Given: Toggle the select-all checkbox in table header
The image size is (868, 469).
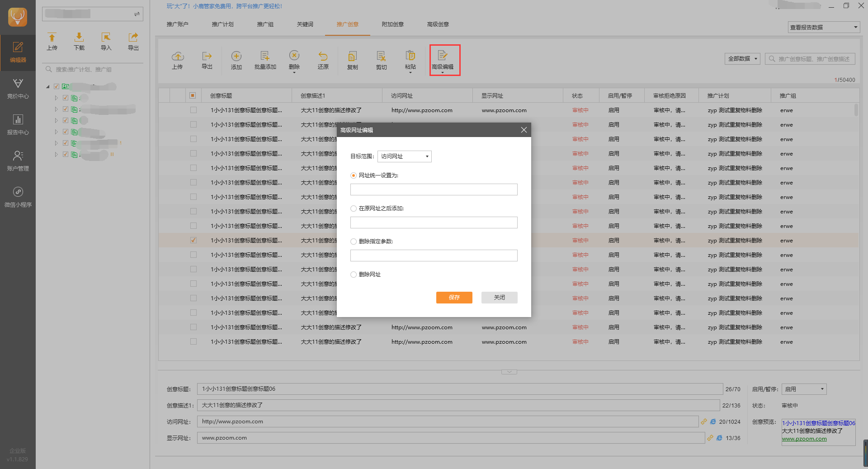Looking at the screenshot, I should (193, 95).
